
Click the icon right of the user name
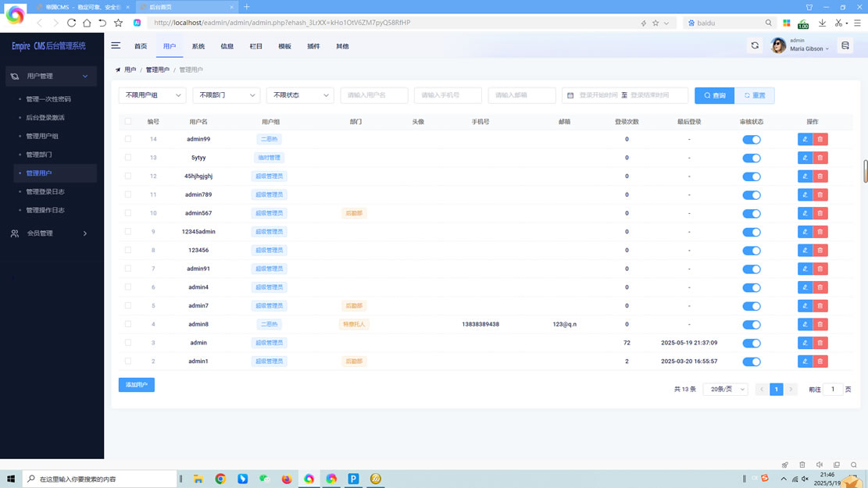pos(845,46)
